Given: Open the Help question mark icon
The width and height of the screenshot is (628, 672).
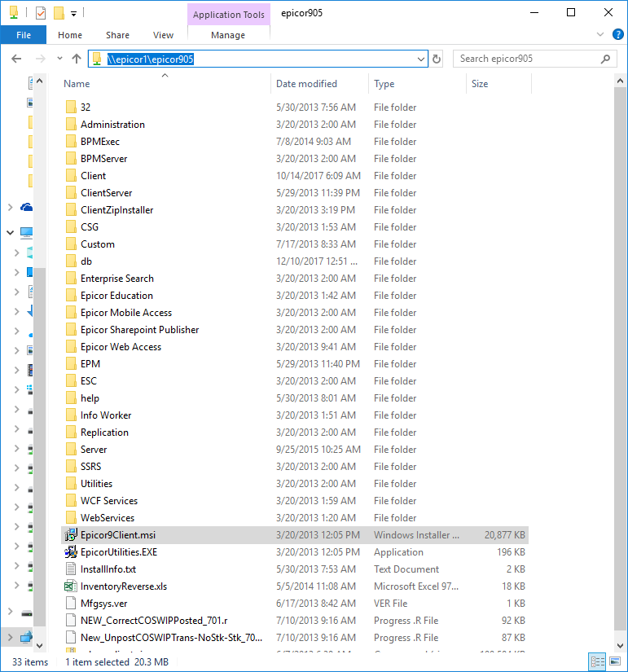Looking at the screenshot, I should (x=617, y=34).
